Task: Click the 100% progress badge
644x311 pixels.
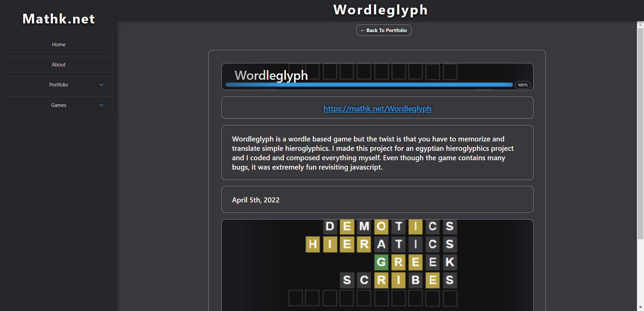Action: (523, 85)
